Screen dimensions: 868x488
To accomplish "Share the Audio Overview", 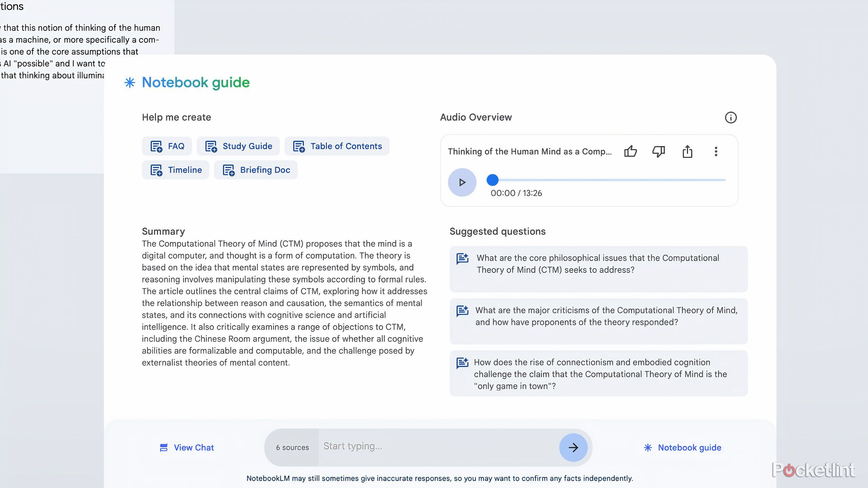I will 687,152.
